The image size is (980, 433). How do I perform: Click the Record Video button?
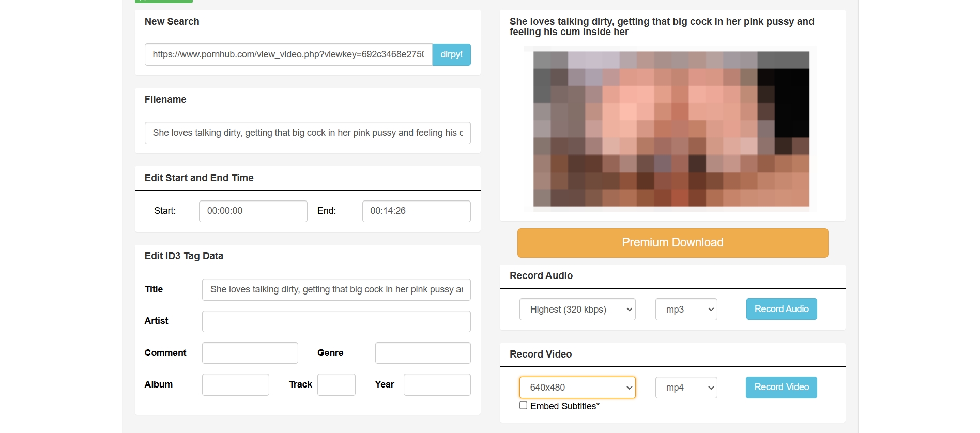(x=781, y=388)
